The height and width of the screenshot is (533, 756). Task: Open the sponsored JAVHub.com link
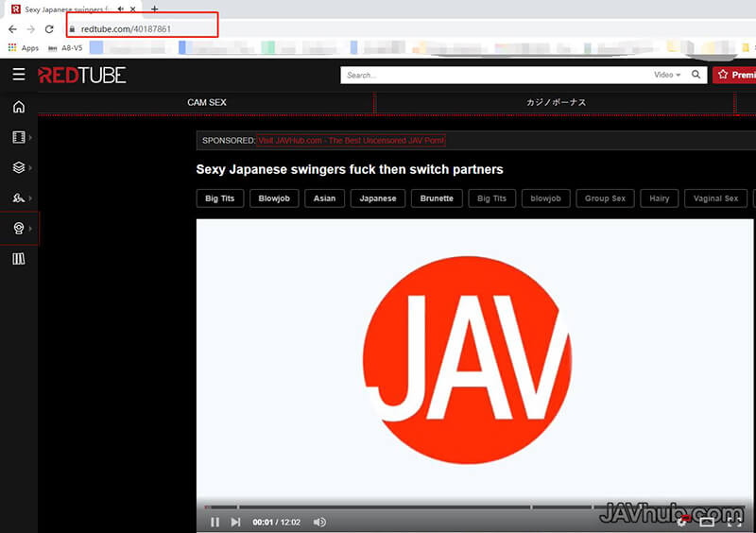point(351,141)
